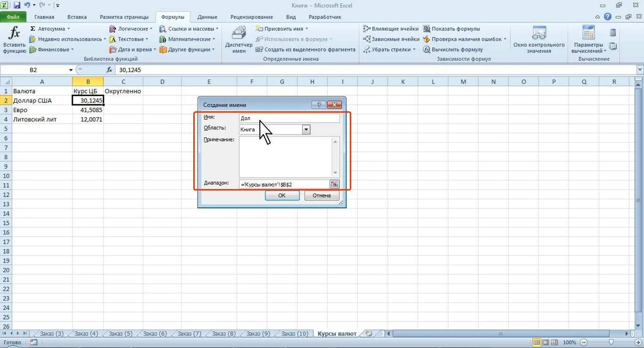644x348 pixels.
Task: Click the Insert Function fx ribbon button
Action: [x=15, y=40]
